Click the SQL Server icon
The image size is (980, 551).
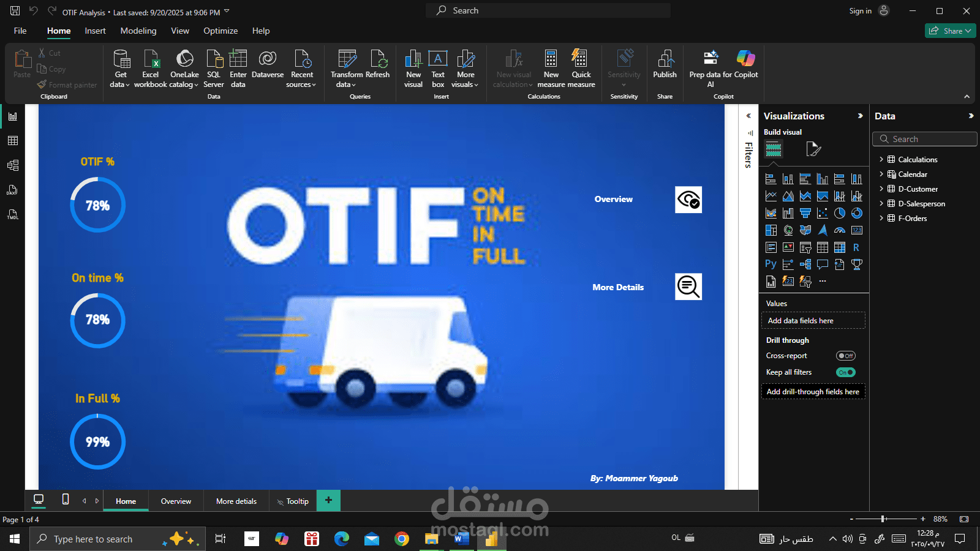214,69
